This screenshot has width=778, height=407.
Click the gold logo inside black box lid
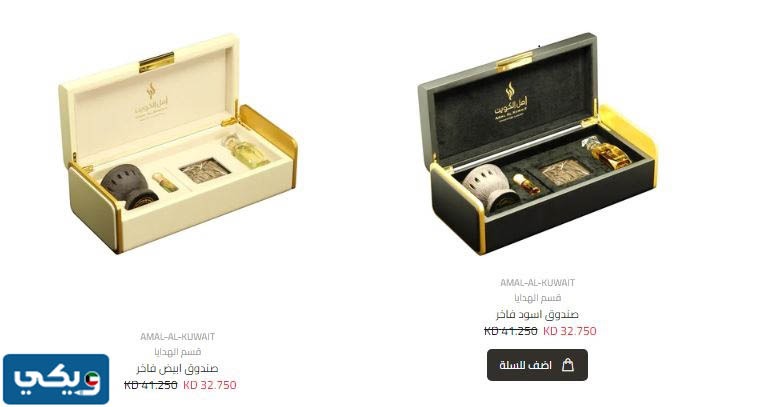[x=511, y=102]
